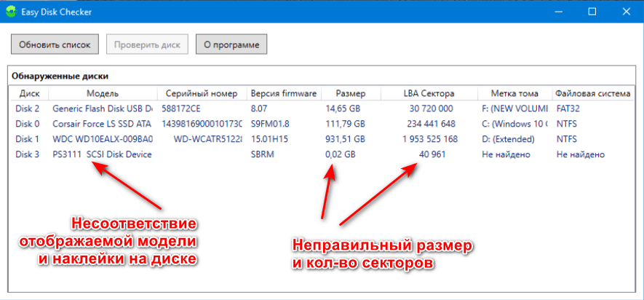This screenshot has width=644, height=300.
Task: Click the Easy Disk Checker app icon
Action: pos(11,11)
